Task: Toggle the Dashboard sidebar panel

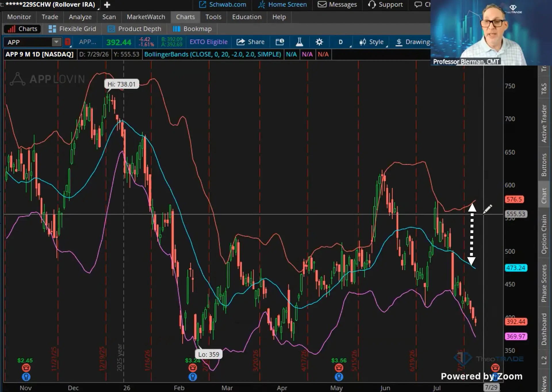Action: pos(544,329)
